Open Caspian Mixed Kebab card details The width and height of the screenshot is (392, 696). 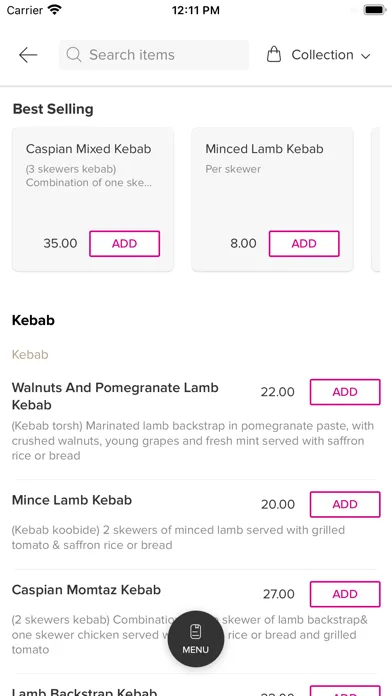[x=93, y=199]
